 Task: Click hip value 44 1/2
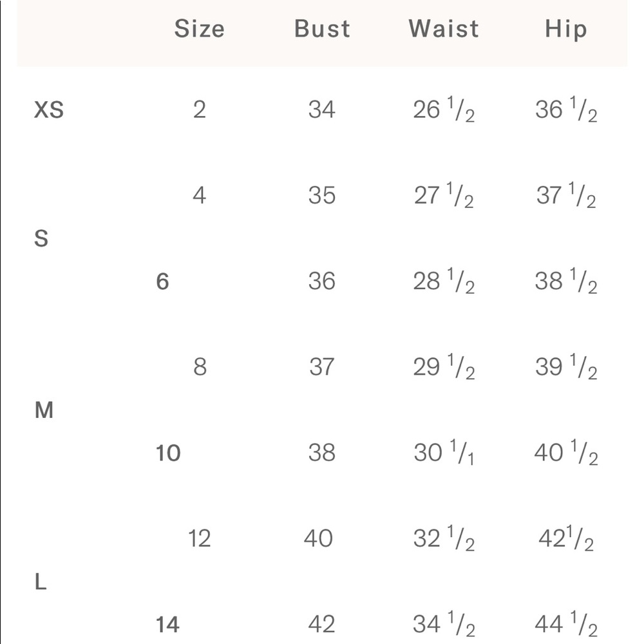pos(566,624)
